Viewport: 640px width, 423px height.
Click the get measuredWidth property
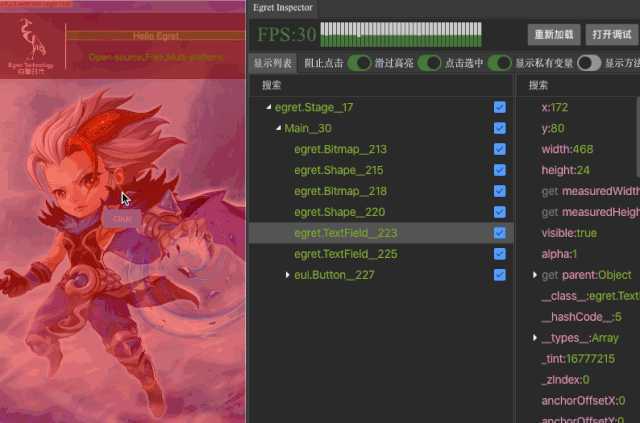coord(591,191)
